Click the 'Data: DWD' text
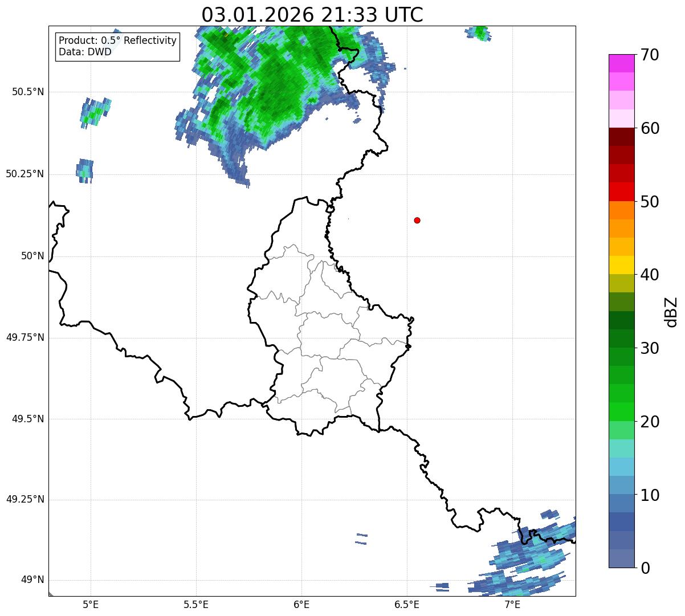Image resolution: width=685 pixels, height=616 pixels. [x=85, y=52]
